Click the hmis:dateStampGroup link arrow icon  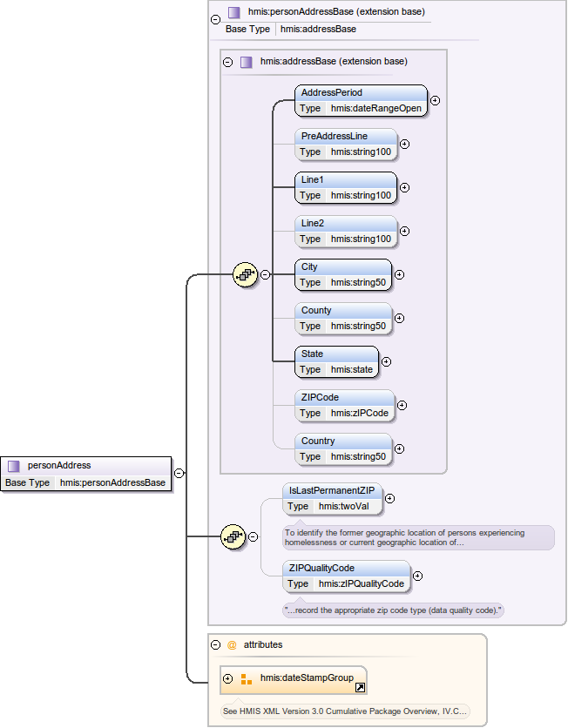click(x=360, y=687)
